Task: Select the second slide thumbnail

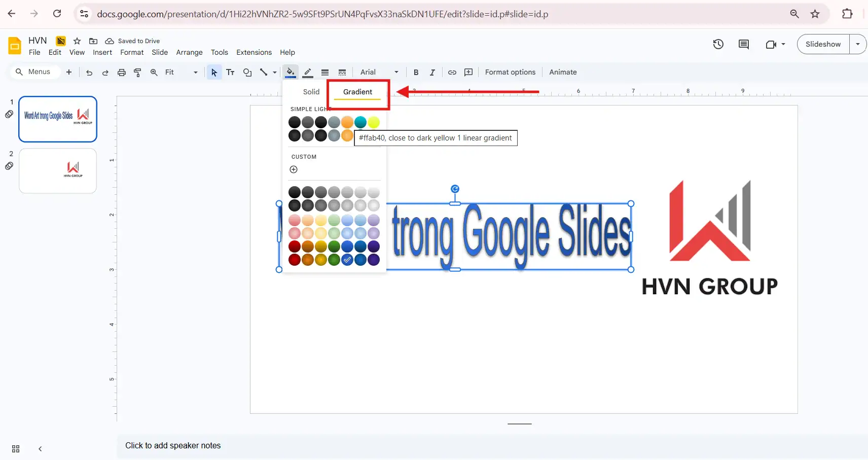Action: 58,171
